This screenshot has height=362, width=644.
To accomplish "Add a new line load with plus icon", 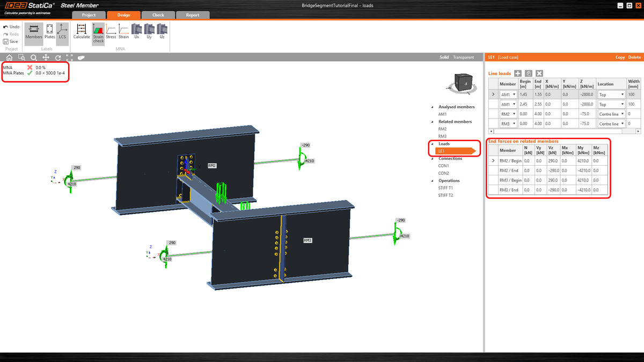I will click(517, 73).
